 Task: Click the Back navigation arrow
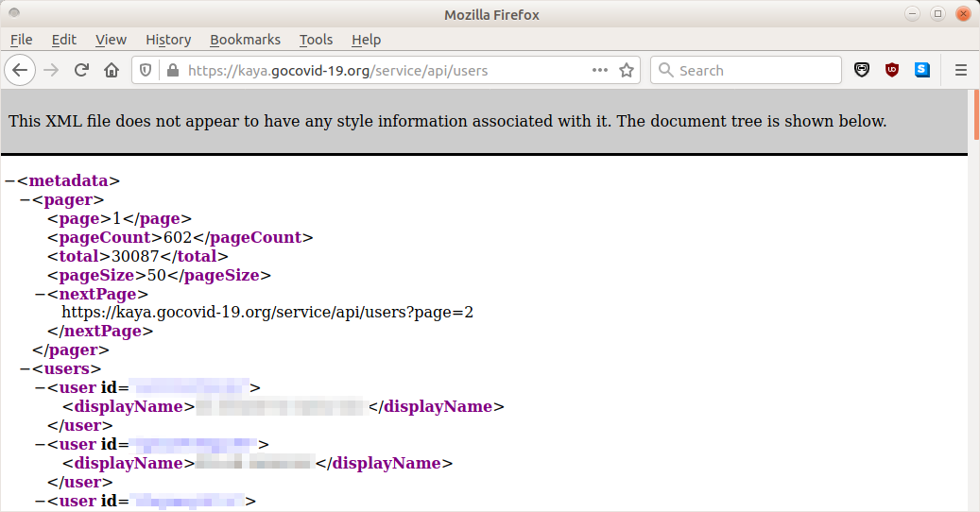[x=21, y=70]
